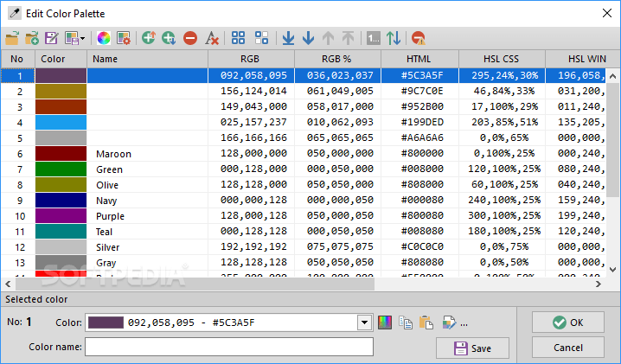Click the palette edit pencil icon
Screen dimensions: 621x364
tap(449, 322)
